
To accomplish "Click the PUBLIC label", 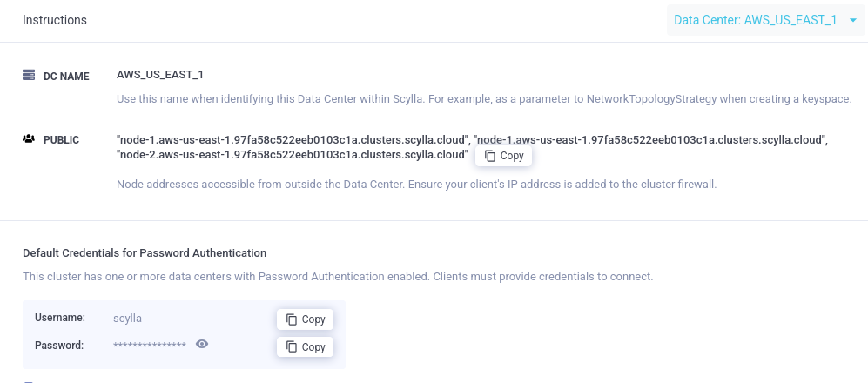I will tap(62, 140).
